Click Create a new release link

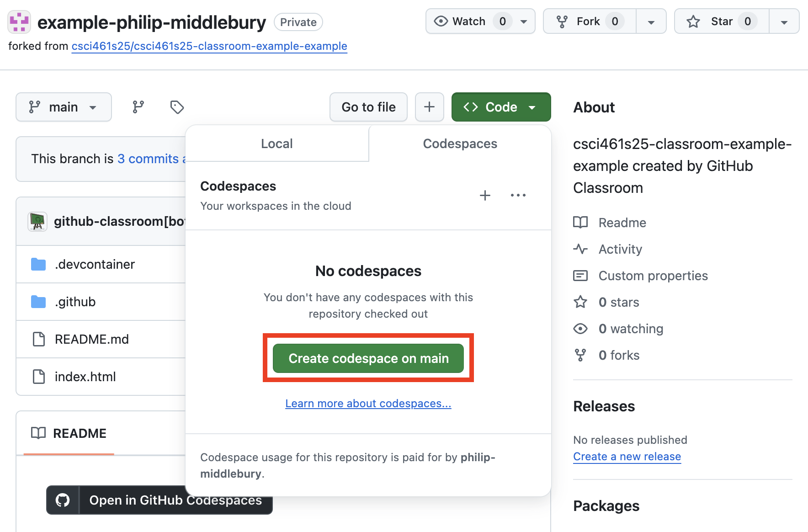[627, 457]
